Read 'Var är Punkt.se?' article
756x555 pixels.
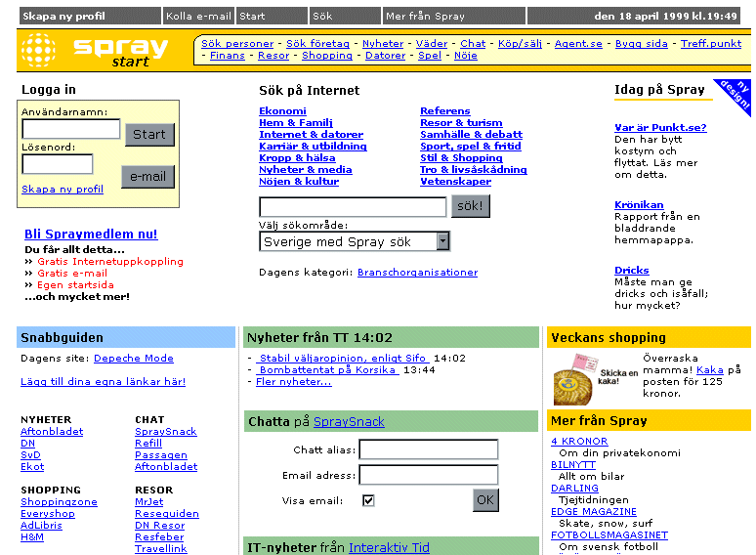click(x=660, y=128)
